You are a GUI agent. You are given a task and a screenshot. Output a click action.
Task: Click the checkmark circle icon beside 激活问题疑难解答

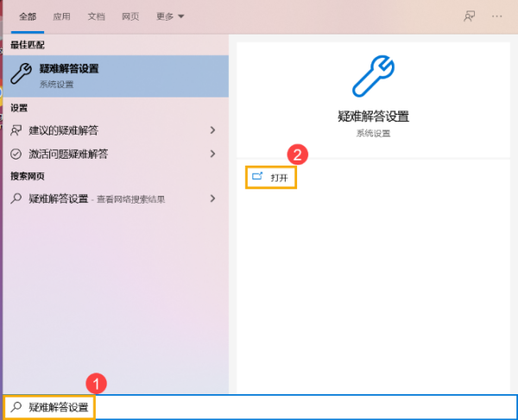pyautogui.click(x=16, y=154)
